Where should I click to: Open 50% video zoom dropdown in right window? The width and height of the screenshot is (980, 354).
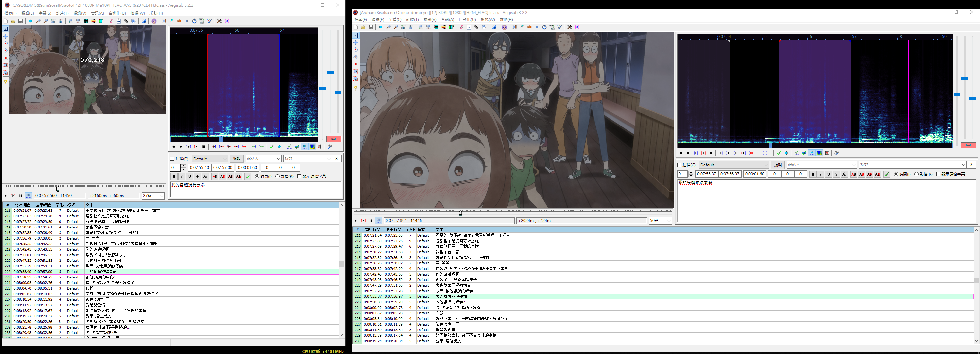point(660,221)
